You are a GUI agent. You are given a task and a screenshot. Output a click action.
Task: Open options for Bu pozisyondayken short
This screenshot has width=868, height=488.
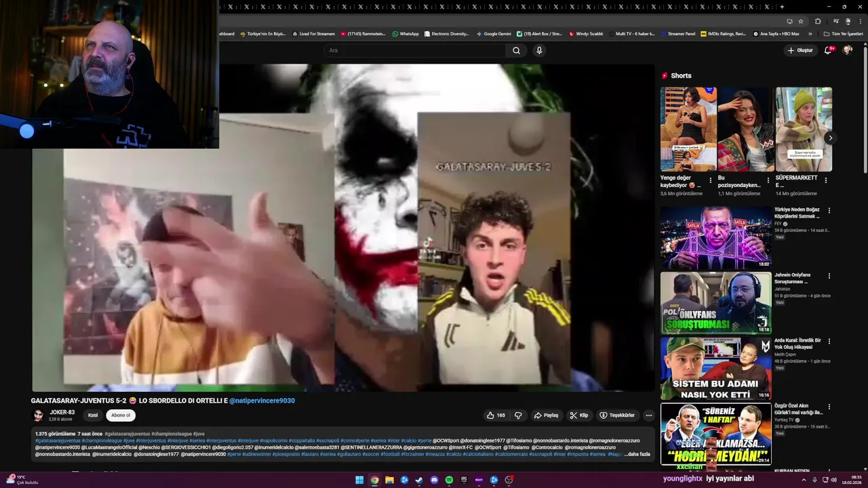tap(768, 181)
